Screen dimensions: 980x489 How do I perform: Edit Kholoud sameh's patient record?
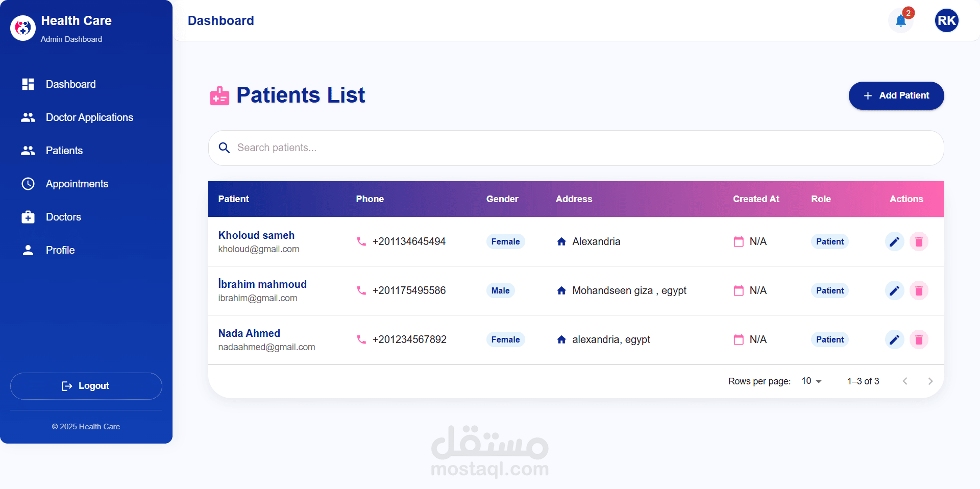click(x=894, y=241)
